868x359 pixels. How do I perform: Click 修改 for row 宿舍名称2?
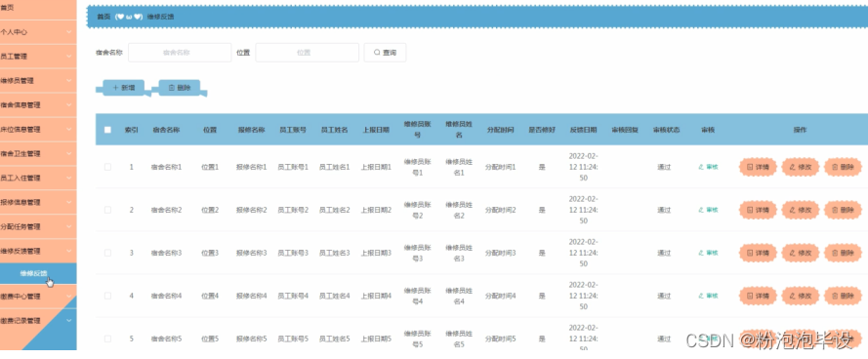point(801,210)
